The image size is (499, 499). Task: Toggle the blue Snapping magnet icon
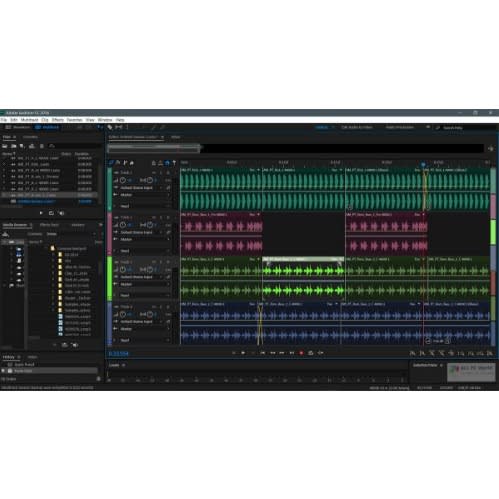pyautogui.click(x=167, y=163)
